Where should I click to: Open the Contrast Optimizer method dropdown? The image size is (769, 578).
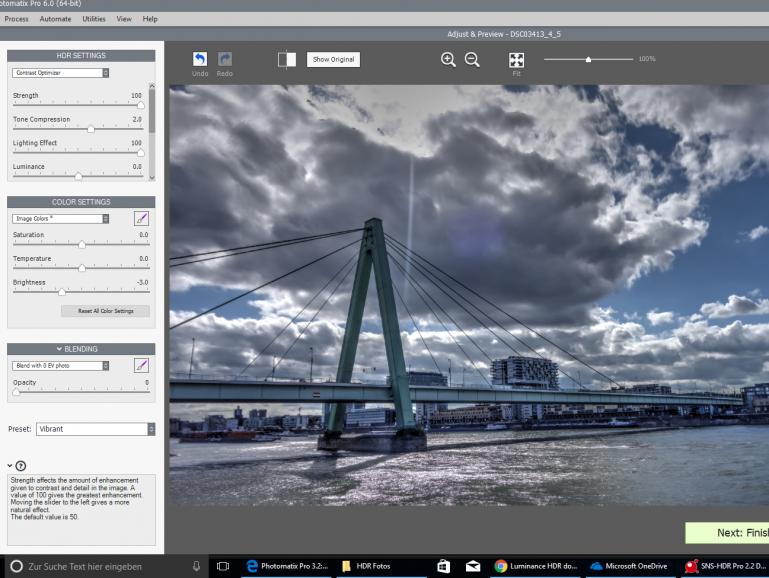(x=60, y=73)
